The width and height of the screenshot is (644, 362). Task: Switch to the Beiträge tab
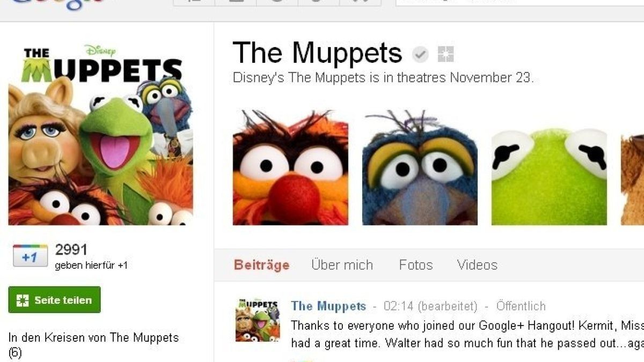point(261,265)
